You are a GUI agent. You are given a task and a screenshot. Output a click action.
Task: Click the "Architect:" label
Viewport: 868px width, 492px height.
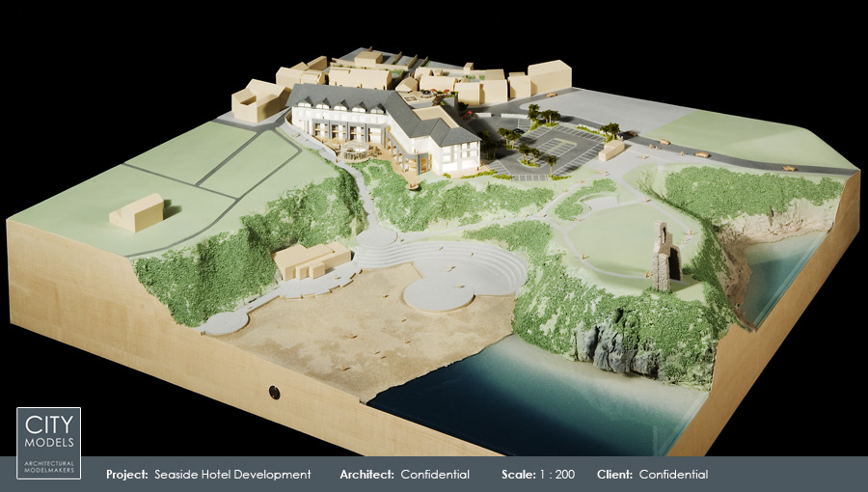366,475
